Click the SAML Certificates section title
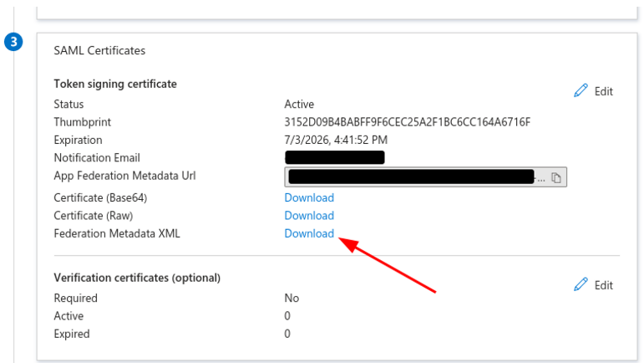 [99, 50]
